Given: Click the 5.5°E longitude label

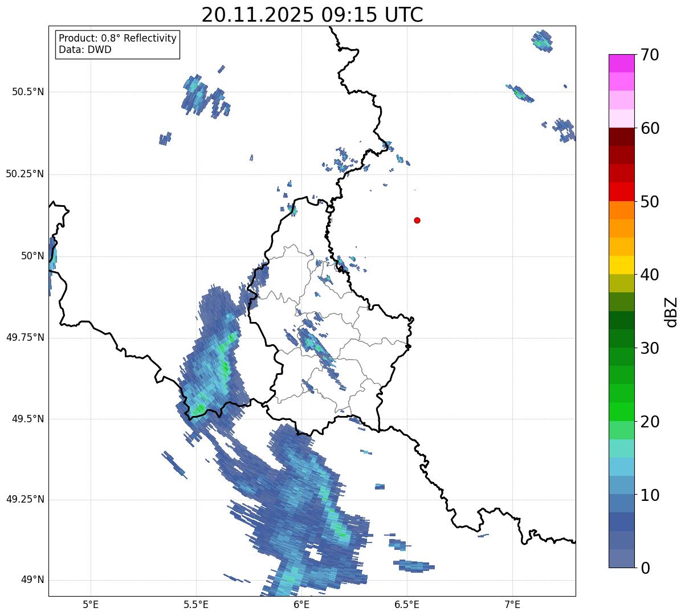Looking at the screenshot, I should tap(196, 604).
